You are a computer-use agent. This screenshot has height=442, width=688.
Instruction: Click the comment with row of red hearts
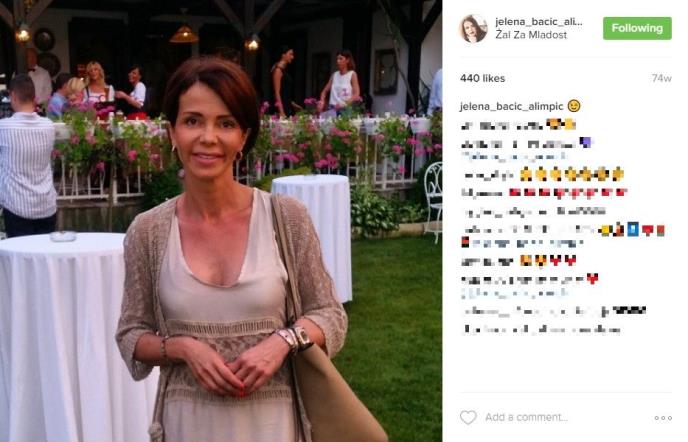544,193
